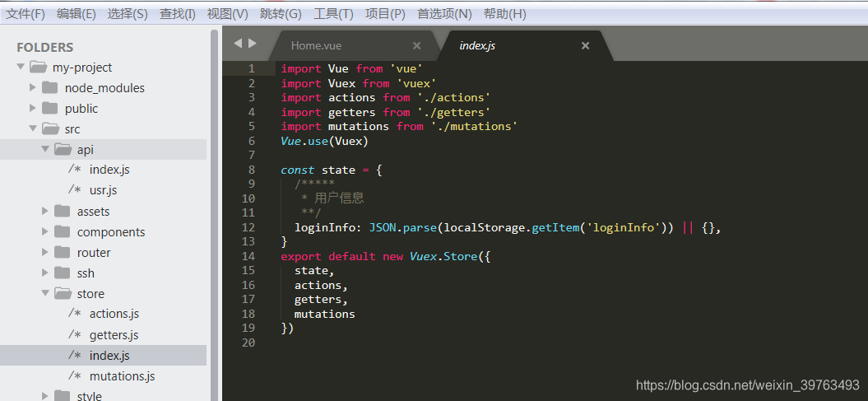Collapse the src folder
This screenshot has height=401, width=868.
coord(33,128)
